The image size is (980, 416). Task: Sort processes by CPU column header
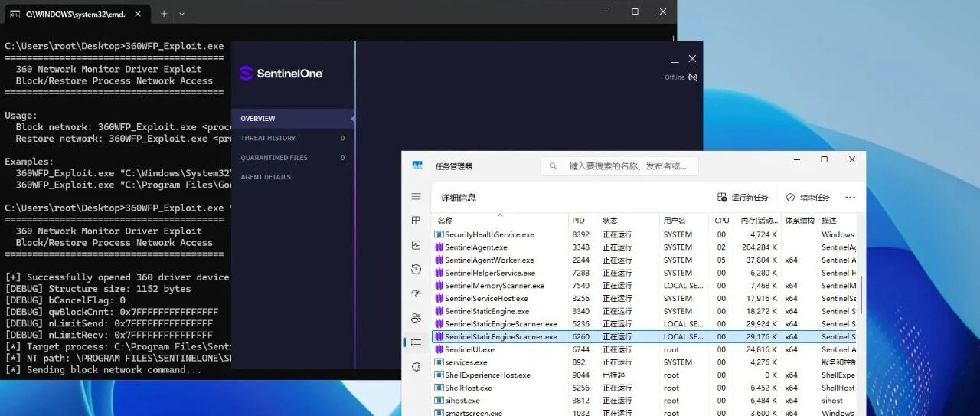pyautogui.click(x=722, y=221)
